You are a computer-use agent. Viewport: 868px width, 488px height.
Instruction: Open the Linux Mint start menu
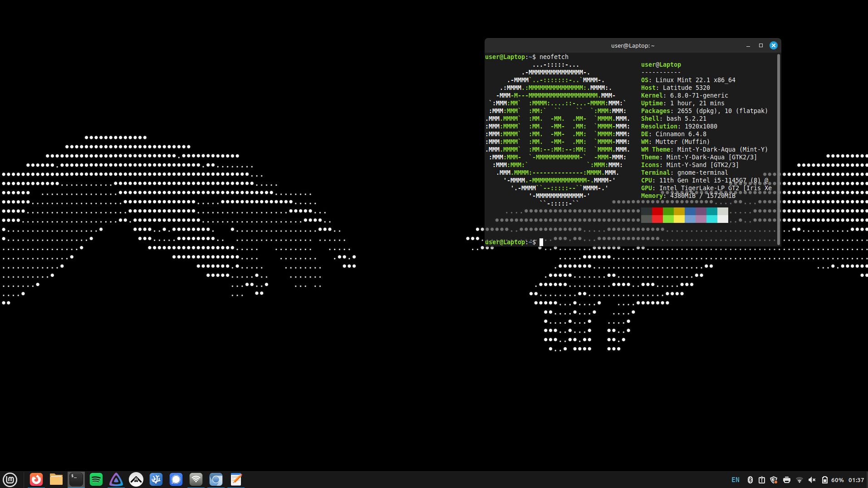[10, 479]
